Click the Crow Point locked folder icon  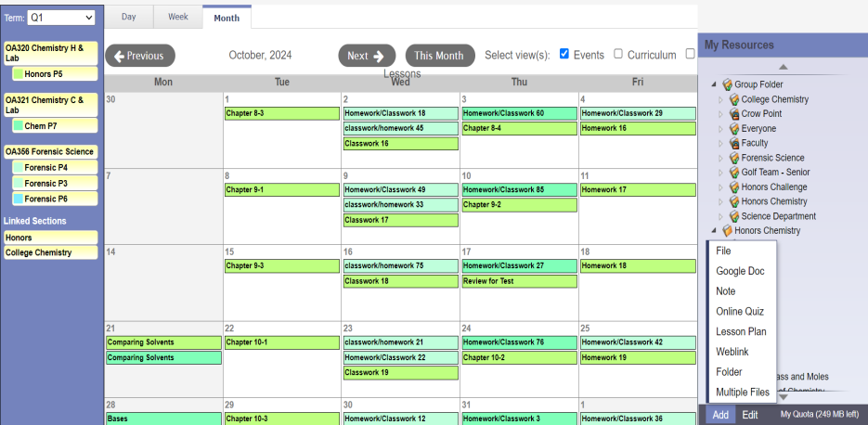coord(733,114)
